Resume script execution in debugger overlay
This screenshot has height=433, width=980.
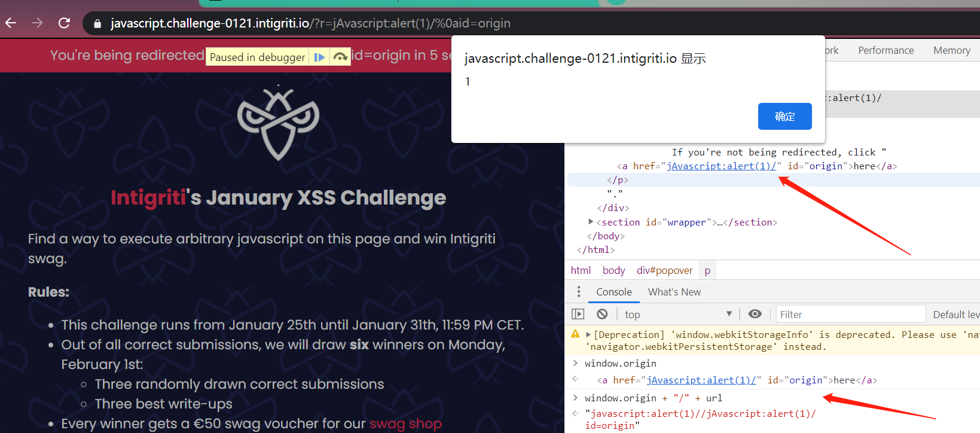coord(319,57)
